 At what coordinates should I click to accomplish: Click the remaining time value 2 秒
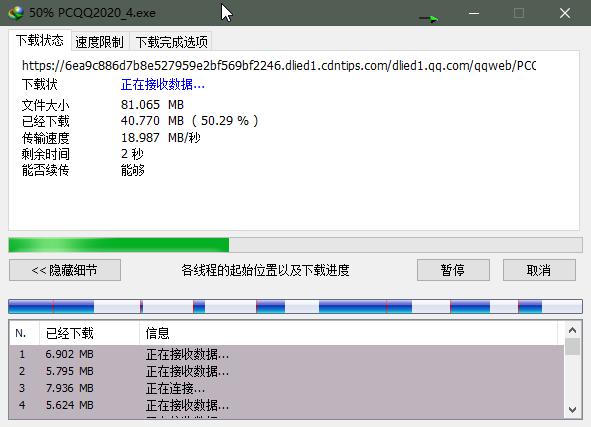[x=132, y=154]
